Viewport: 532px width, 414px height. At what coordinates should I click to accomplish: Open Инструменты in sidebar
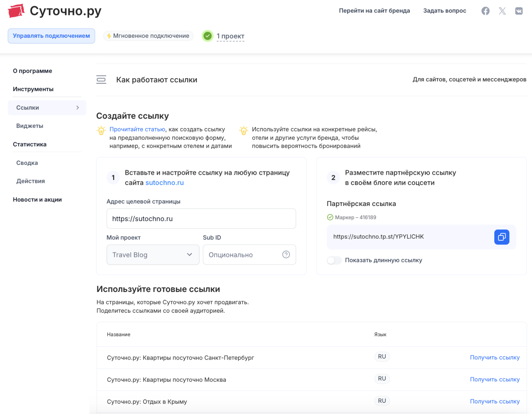click(x=33, y=89)
